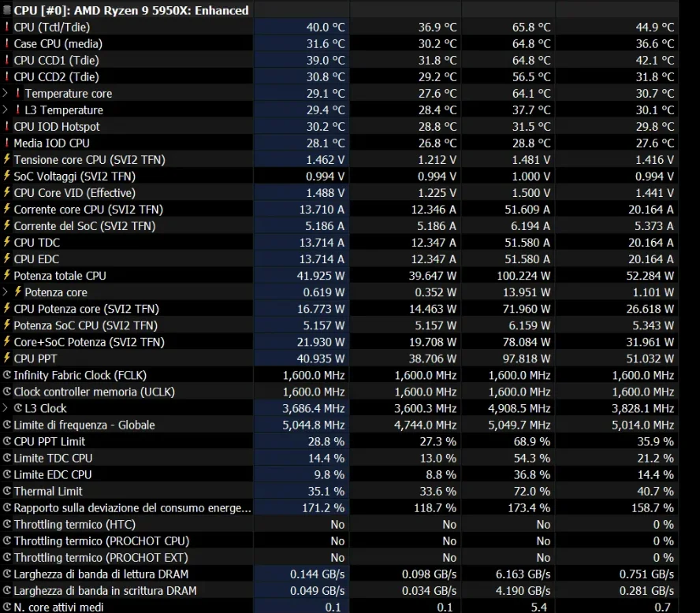Image resolution: width=700 pixels, height=613 pixels.
Task: Click lightning icon of Corrente del SoC
Action: (6, 225)
